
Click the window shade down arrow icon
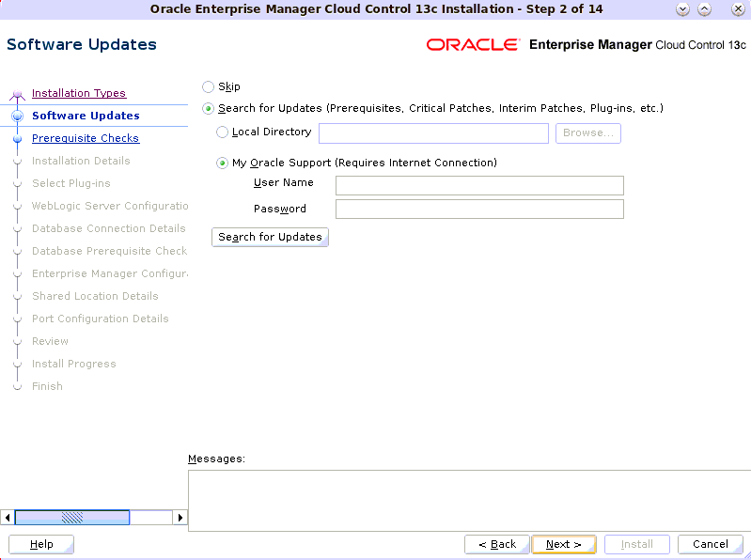click(682, 9)
